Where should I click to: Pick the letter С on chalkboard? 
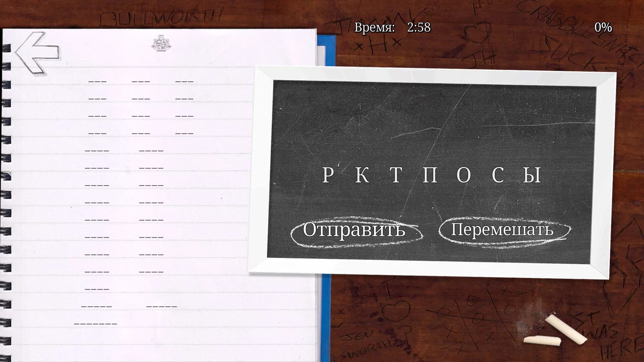(498, 175)
